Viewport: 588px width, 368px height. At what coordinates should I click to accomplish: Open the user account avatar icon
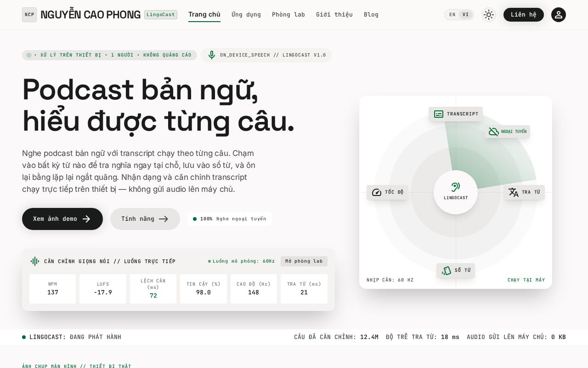(559, 15)
